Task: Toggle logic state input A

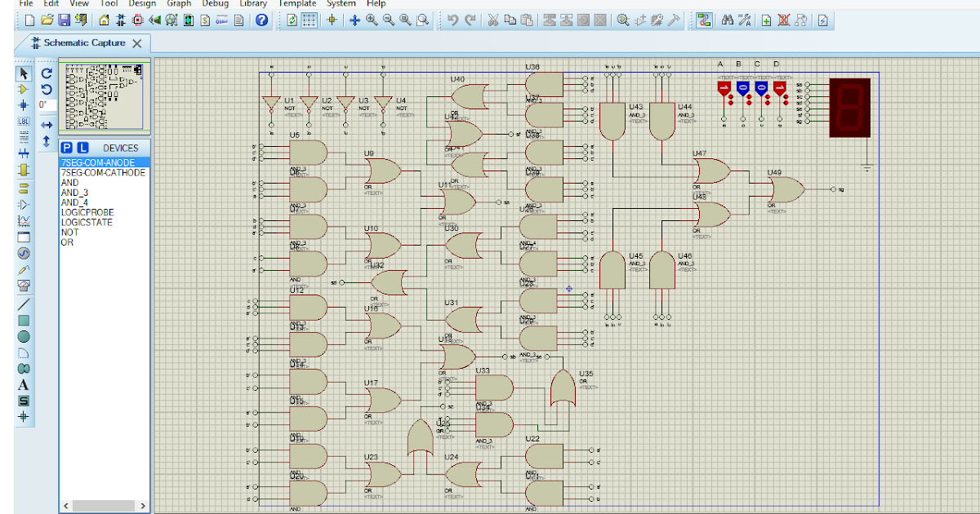Action: pos(724,88)
